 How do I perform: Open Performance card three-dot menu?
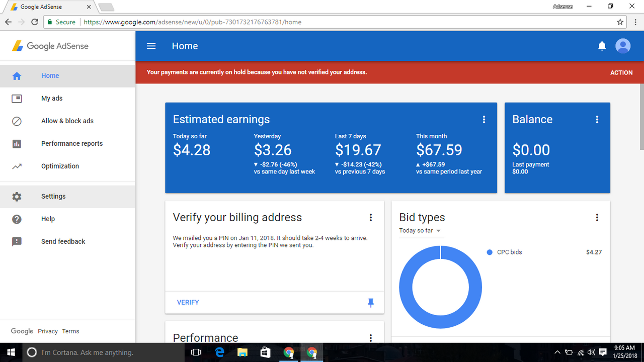[371, 338]
